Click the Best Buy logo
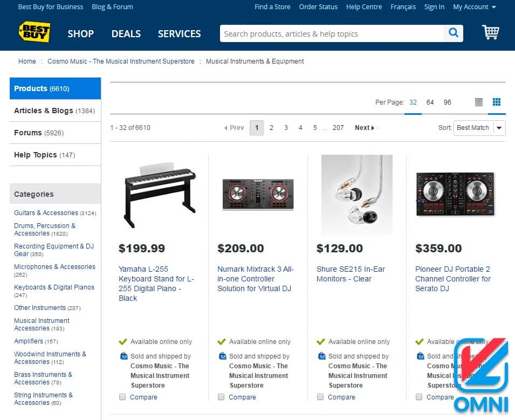 coord(34,32)
